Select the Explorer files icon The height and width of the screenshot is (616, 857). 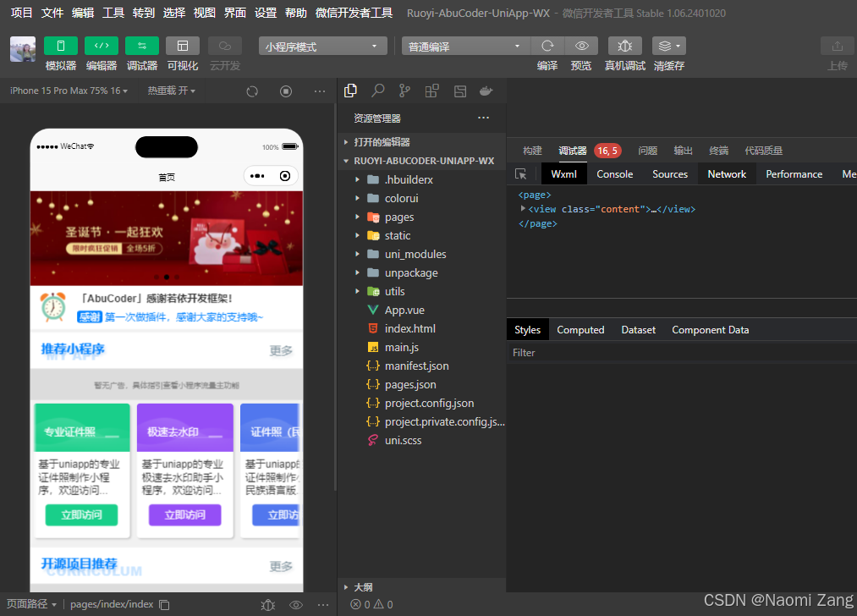tap(350, 91)
